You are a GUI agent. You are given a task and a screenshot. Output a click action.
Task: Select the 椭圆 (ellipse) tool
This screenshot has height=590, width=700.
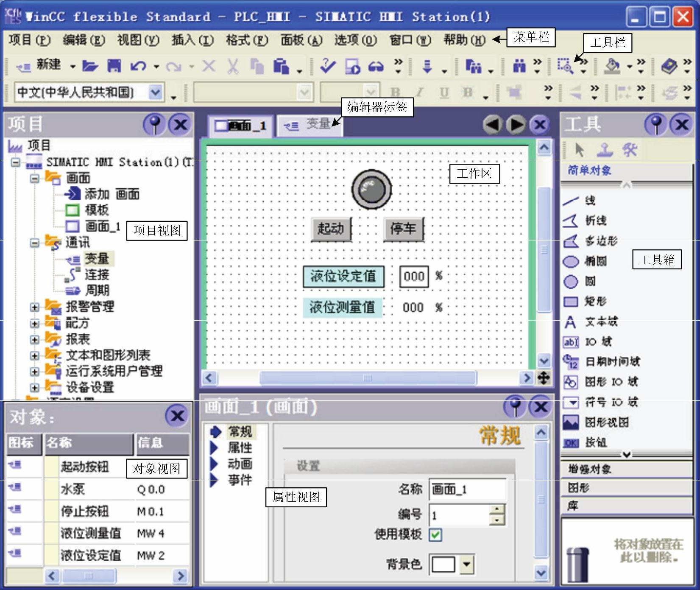tap(585, 261)
